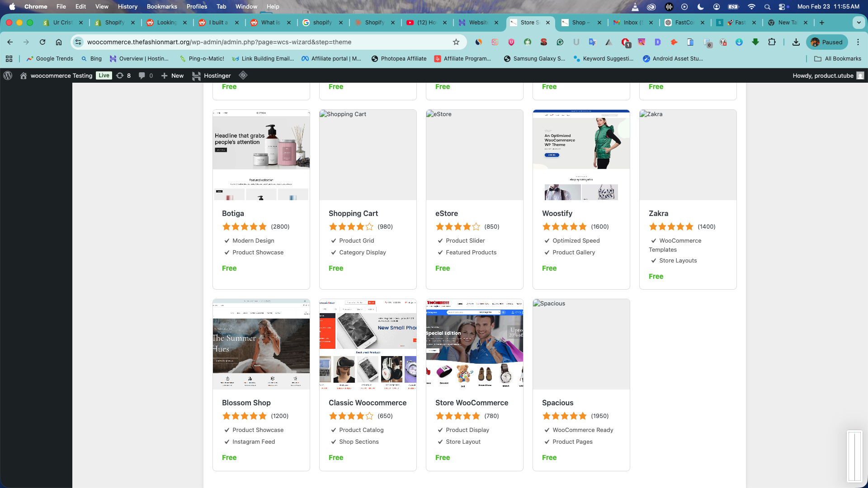Viewport: 868px width, 488px height.
Task: Select the Woostify theme preview thumbnail
Action: point(581,155)
